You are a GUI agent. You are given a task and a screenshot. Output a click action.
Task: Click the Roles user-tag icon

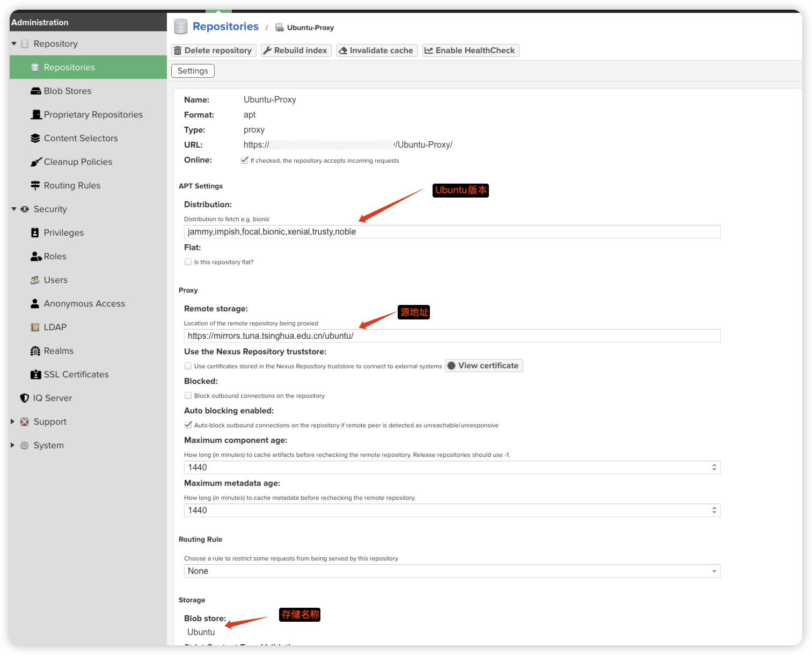click(x=36, y=257)
